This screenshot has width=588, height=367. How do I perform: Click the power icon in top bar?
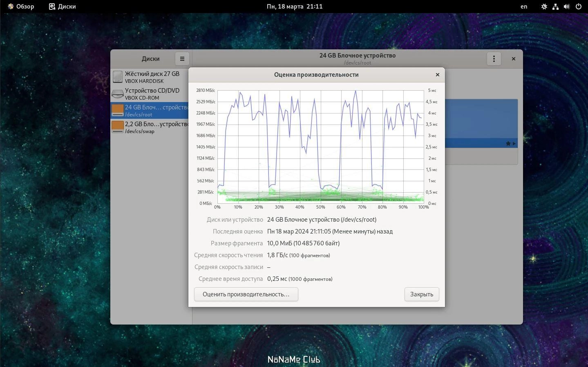coord(578,7)
